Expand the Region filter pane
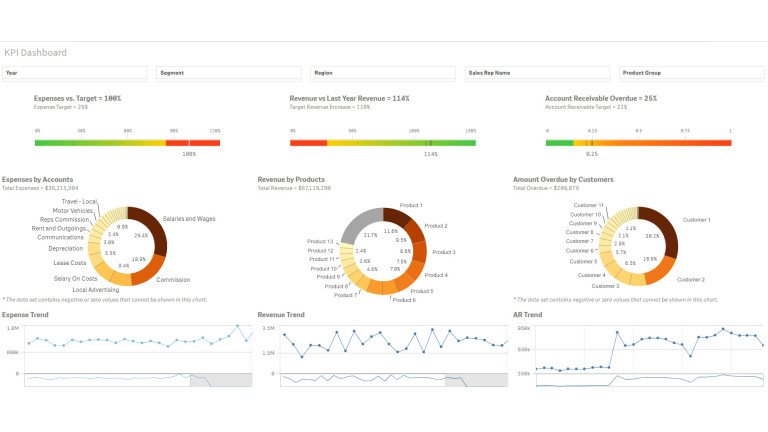768x432 pixels. pyautogui.click(x=383, y=73)
